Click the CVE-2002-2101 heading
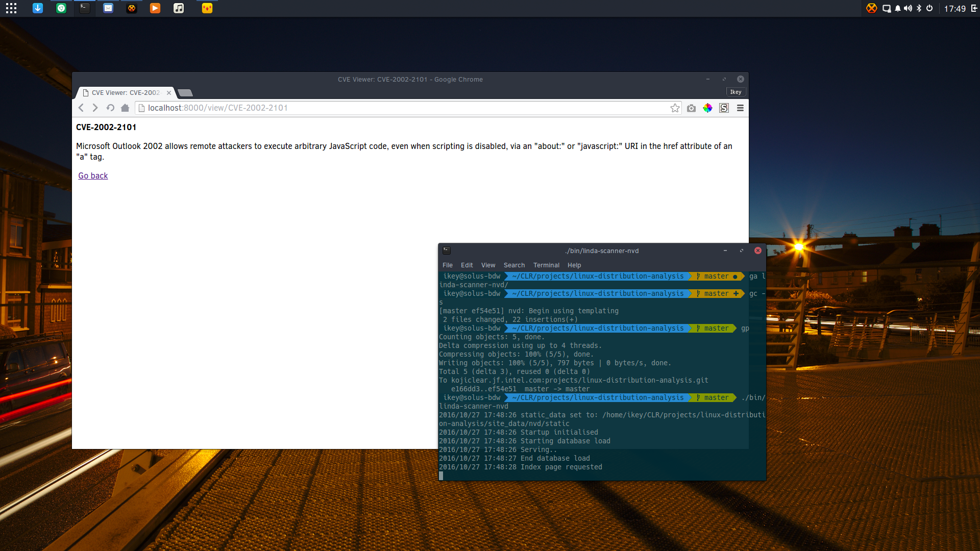Viewport: 980px width, 551px height. pyautogui.click(x=106, y=127)
